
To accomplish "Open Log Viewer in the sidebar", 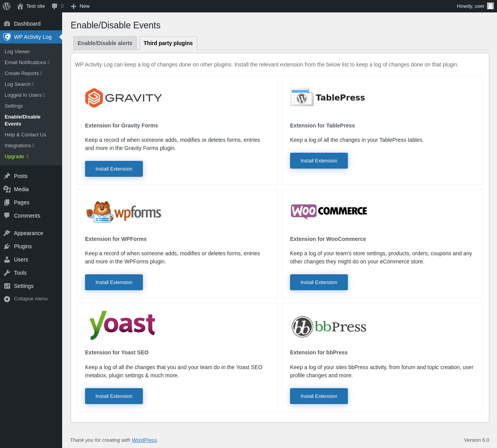I will point(17,52).
